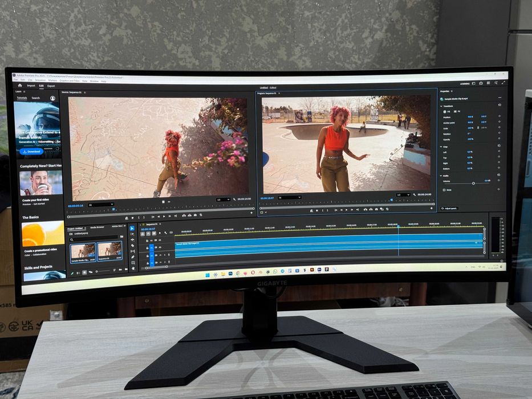Image resolution: width=532 pixels, height=399 pixels.
Task: Open Tutorials tab in Learn panel
Action: tap(22, 98)
